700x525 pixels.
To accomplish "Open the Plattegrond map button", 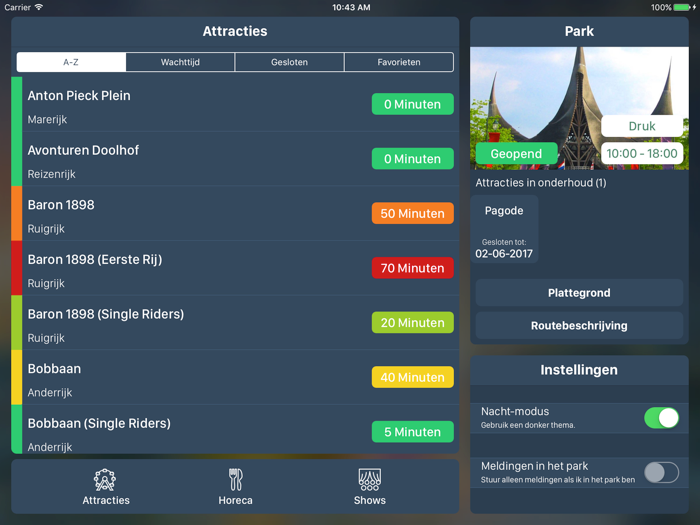I will (579, 293).
